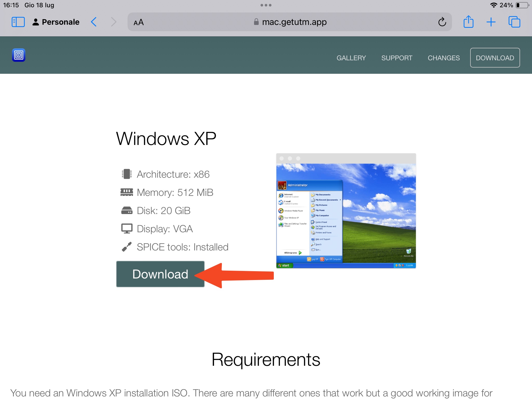This screenshot has width=532, height=399.
Task: Tap the Wi-Fi status icon
Action: [494, 5]
